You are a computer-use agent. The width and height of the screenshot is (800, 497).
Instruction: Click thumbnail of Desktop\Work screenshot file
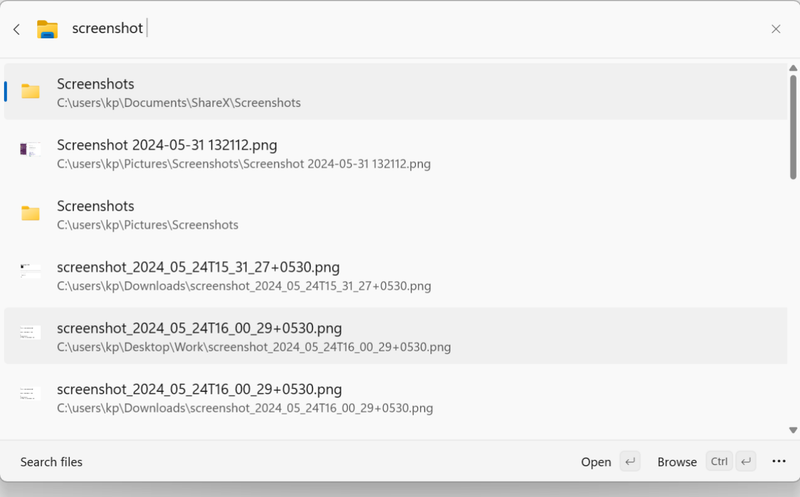[31, 332]
